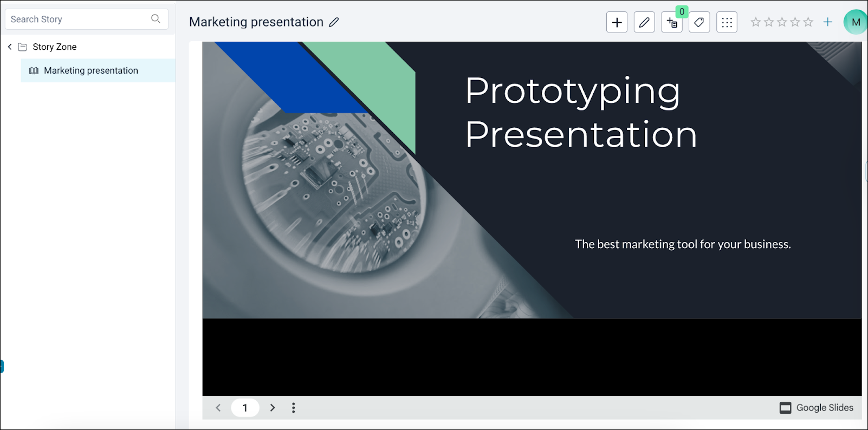Rate the story three stars
The height and width of the screenshot is (430, 868).
[x=782, y=22]
